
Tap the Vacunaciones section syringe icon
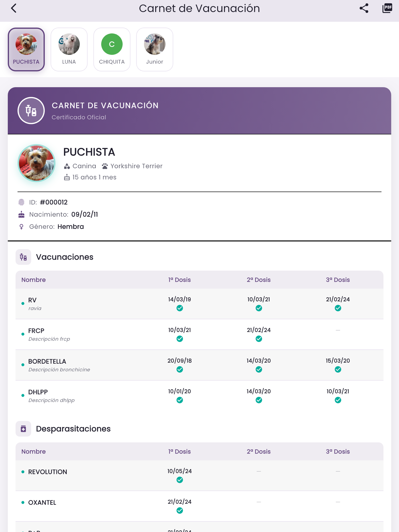coord(23,257)
